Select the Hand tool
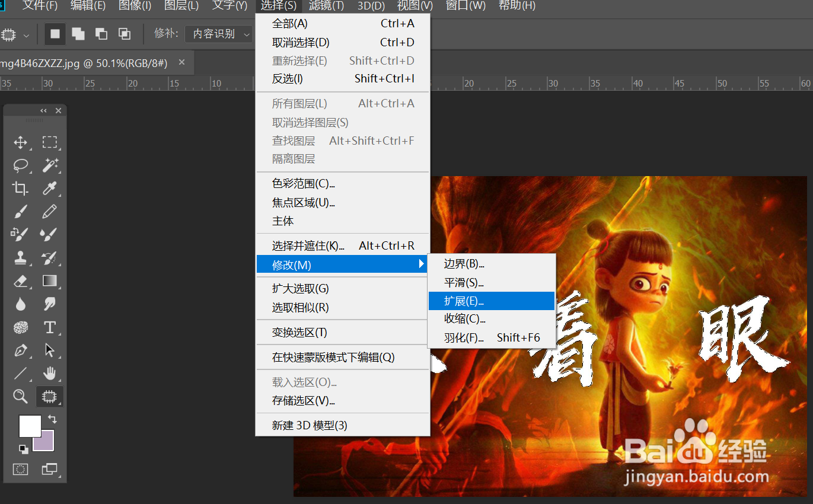Viewport: 813px width, 504px height. tap(50, 374)
